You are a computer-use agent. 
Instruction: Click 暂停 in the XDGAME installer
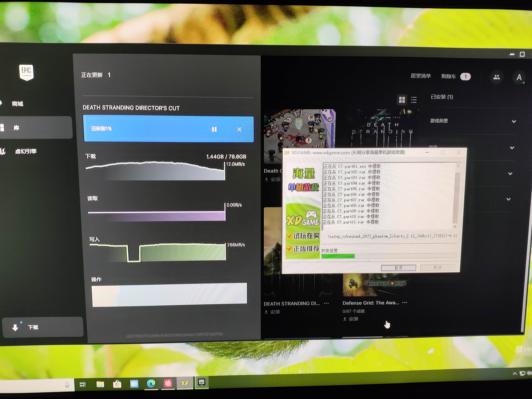398,268
